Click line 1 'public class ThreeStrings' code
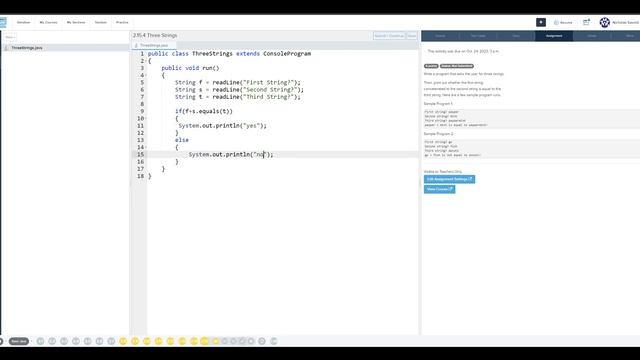Screen dimensions: 640x360 click(229, 53)
